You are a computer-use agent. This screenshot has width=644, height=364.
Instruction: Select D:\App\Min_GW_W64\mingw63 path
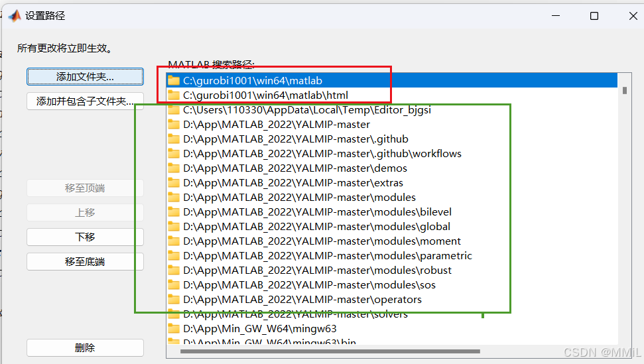point(259,328)
